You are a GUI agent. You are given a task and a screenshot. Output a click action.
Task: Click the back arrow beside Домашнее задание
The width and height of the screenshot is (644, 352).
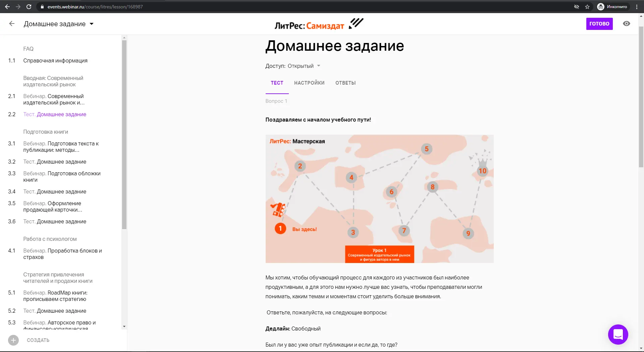coord(12,24)
